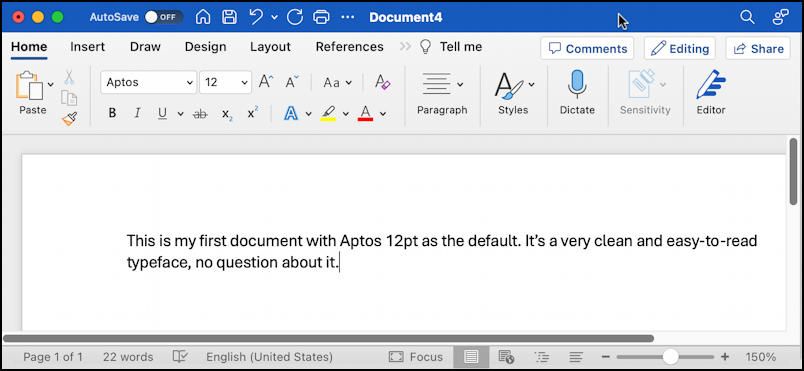Image resolution: width=804 pixels, height=371 pixels.
Task: Click the Share button
Action: [x=758, y=49]
